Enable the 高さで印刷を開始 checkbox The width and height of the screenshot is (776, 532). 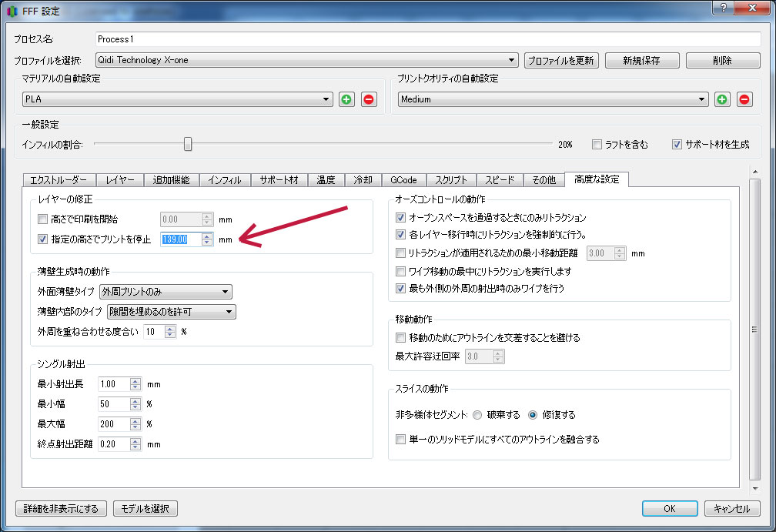(x=42, y=219)
